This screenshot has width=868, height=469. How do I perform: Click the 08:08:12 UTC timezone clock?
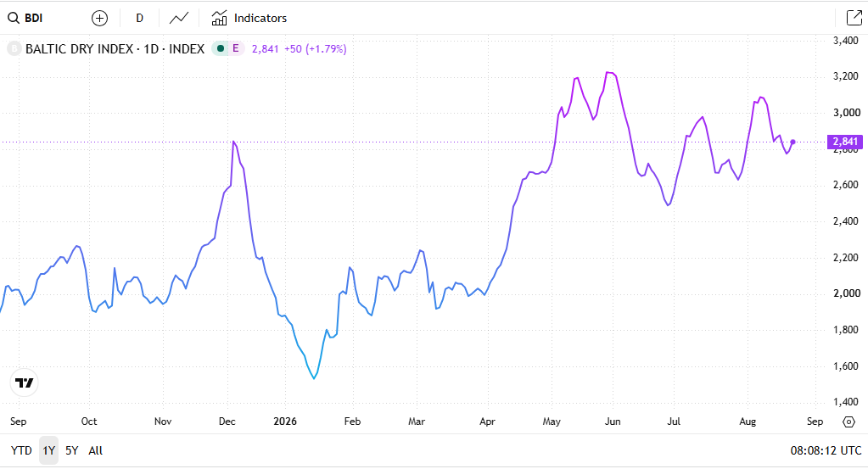tap(826, 450)
